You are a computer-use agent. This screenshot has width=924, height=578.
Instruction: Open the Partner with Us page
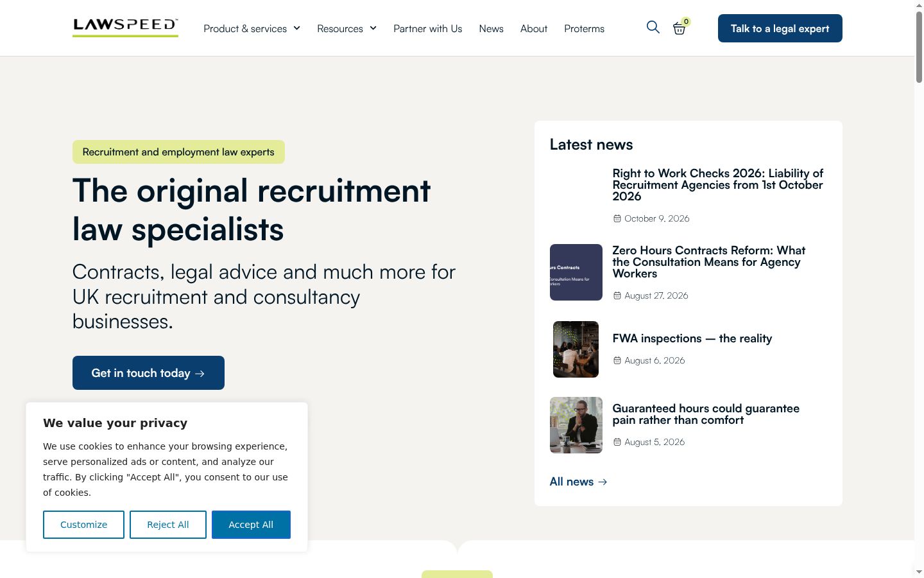[x=427, y=28]
